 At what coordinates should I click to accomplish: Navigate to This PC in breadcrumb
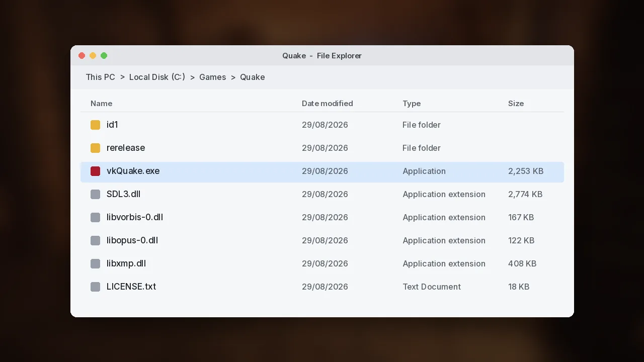(101, 77)
